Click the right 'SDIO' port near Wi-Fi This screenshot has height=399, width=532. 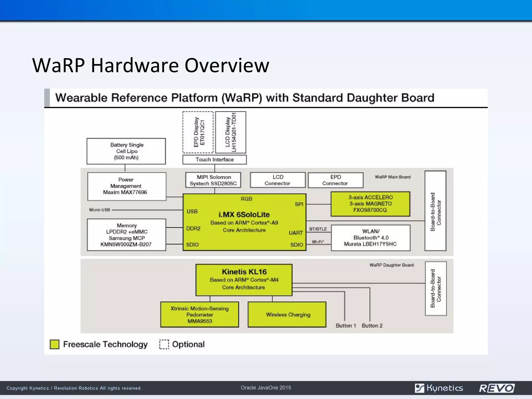coord(297,245)
